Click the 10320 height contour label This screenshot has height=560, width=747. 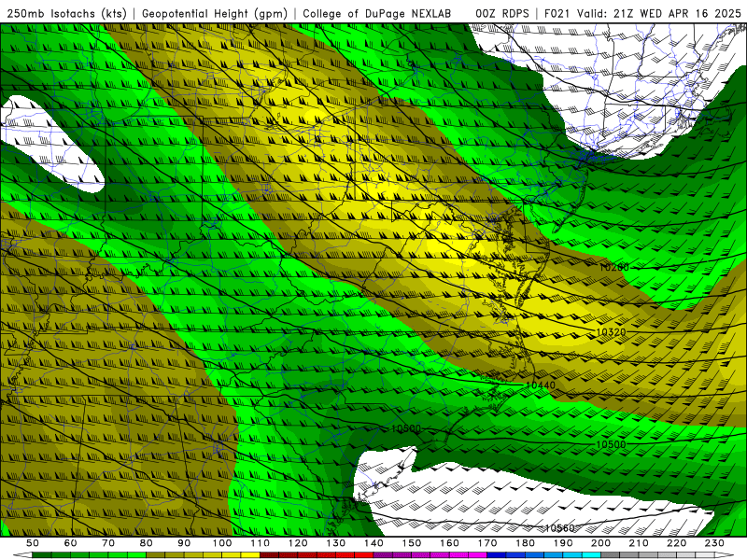pyautogui.click(x=611, y=332)
